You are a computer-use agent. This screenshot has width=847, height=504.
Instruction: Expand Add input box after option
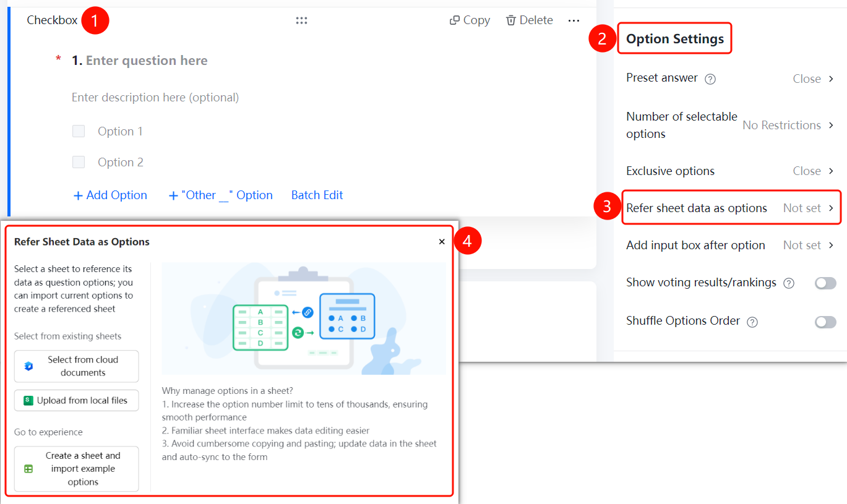pos(730,245)
